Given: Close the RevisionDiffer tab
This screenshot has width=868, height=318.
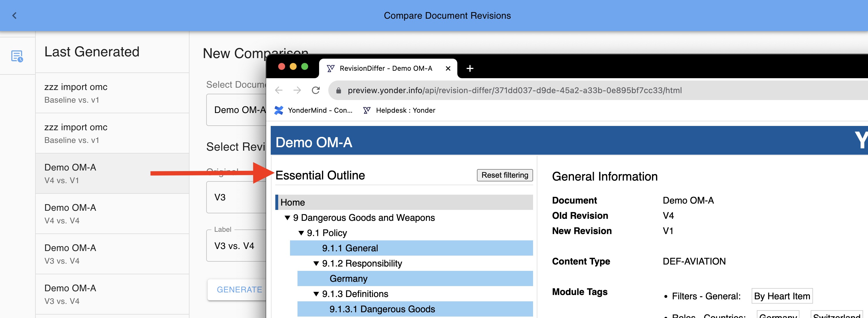Looking at the screenshot, I should point(448,69).
